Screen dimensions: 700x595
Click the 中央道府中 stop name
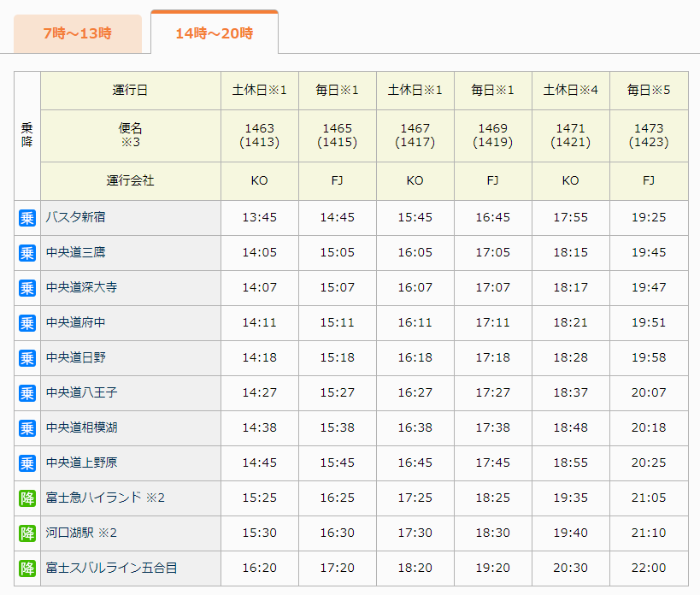(75, 323)
